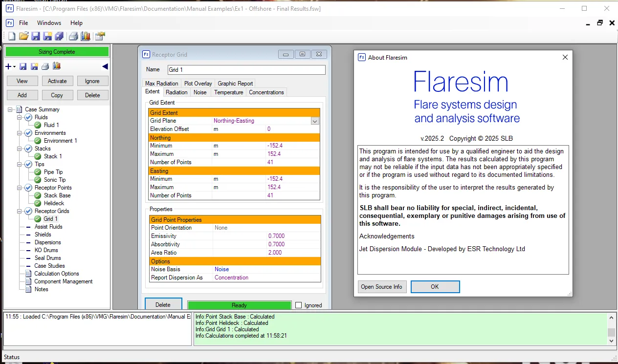
Task: Save the case with main toolbar floppy icon
Action: coord(36,36)
